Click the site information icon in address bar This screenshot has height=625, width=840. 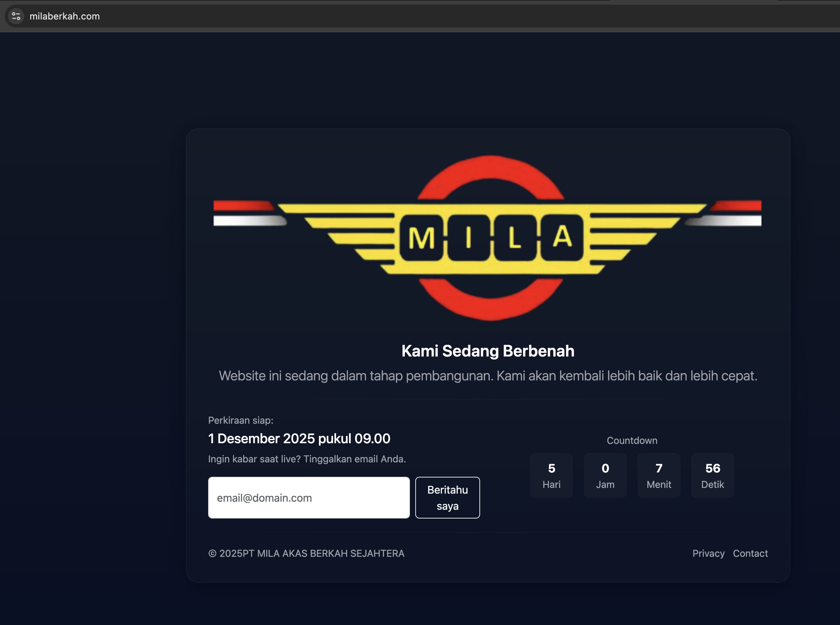[x=16, y=16]
